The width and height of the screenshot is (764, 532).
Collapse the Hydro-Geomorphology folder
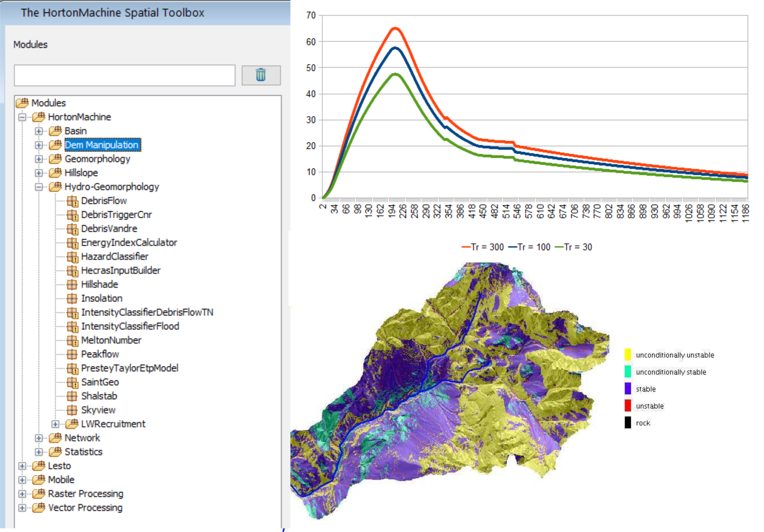coord(39,187)
